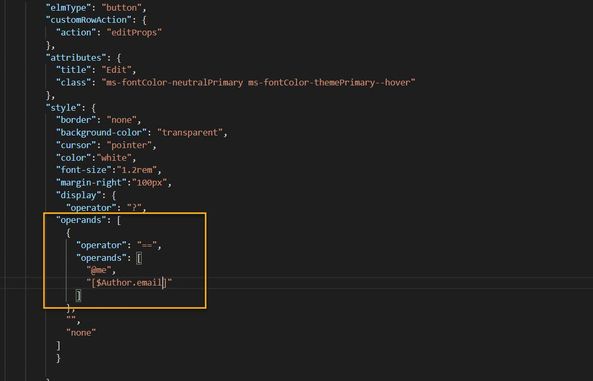Click the "background-color" key
This screenshot has width=593, height=381.
coord(101,132)
